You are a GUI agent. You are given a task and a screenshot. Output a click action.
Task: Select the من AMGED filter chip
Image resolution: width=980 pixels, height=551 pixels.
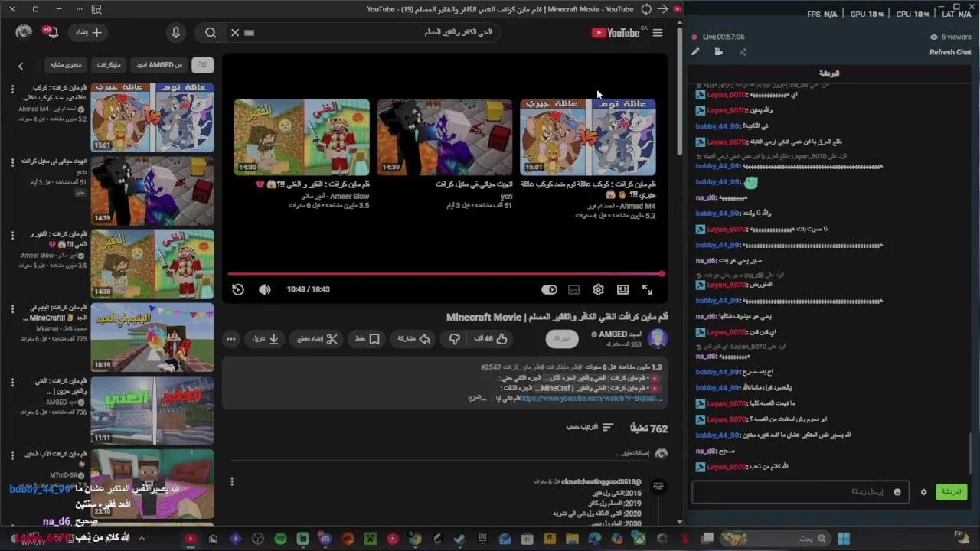point(160,64)
